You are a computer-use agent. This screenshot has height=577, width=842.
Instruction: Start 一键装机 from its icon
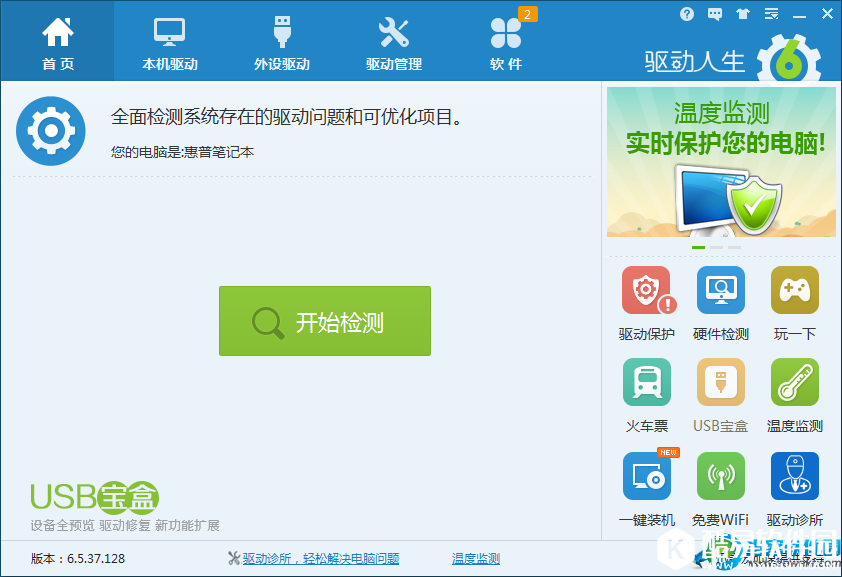point(647,476)
